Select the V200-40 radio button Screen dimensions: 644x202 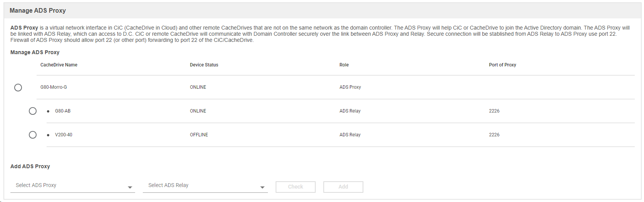(33, 135)
